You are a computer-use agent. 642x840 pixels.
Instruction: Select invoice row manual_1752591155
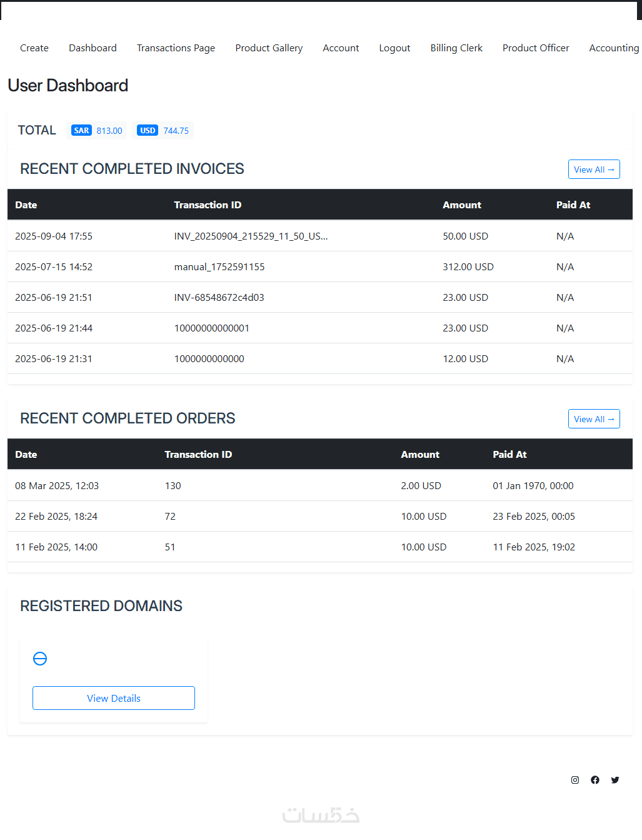pyautogui.click(x=219, y=267)
